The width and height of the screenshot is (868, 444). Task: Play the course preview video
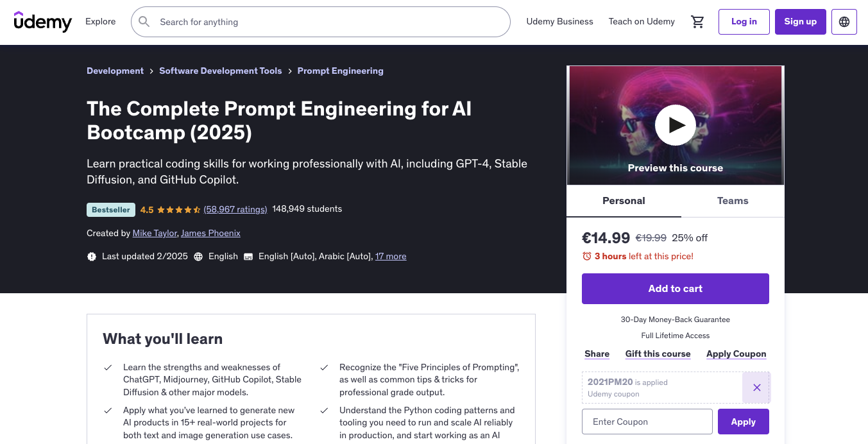click(675, 125)
